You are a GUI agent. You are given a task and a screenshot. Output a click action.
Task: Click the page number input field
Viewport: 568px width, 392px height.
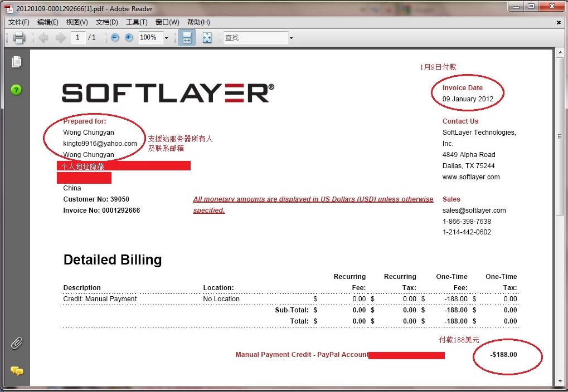coord(78,37)
